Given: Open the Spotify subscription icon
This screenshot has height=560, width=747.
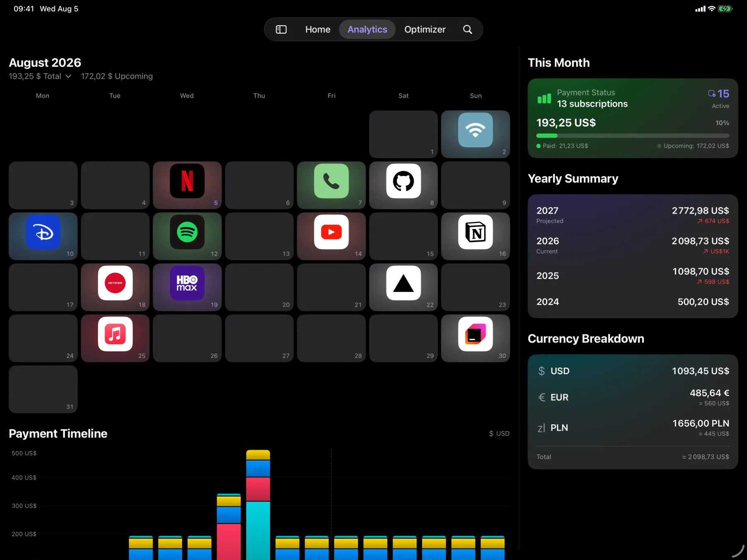Looking at the screenshot, I should (x=187, y=232).
